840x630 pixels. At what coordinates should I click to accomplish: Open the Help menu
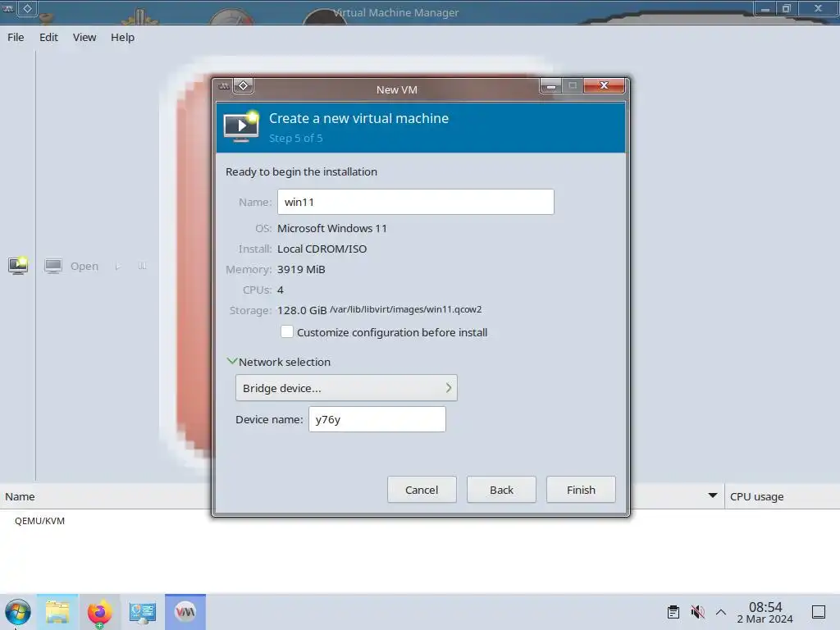click(123, 37)
